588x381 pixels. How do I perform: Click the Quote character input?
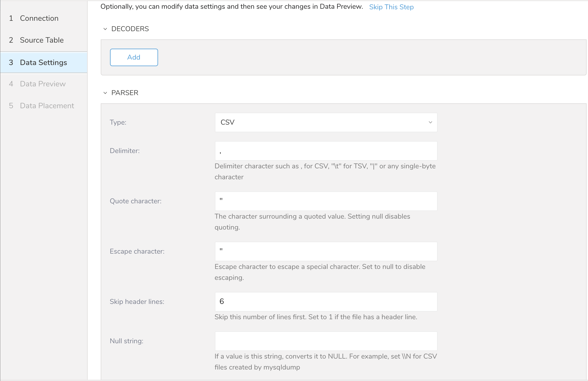coord(326,201)
